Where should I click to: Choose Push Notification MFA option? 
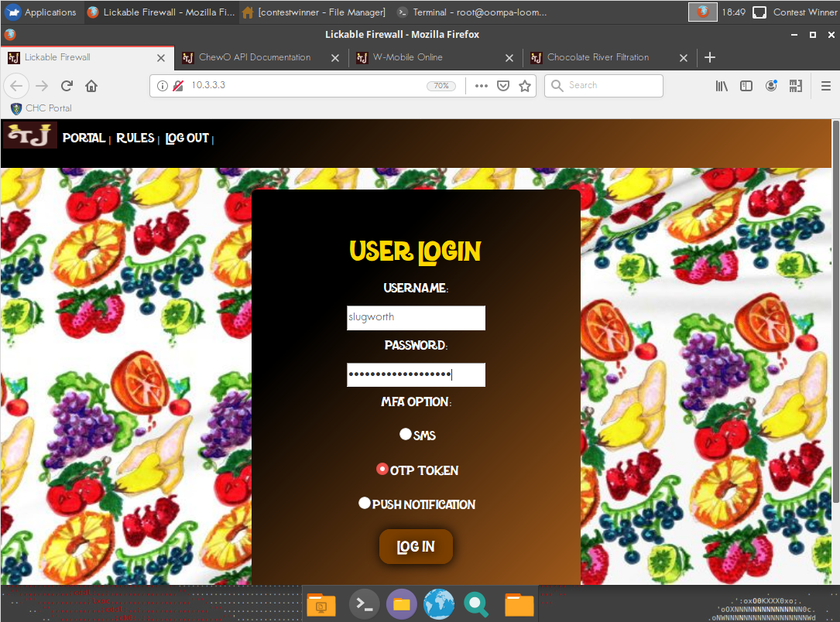point(365,503)
